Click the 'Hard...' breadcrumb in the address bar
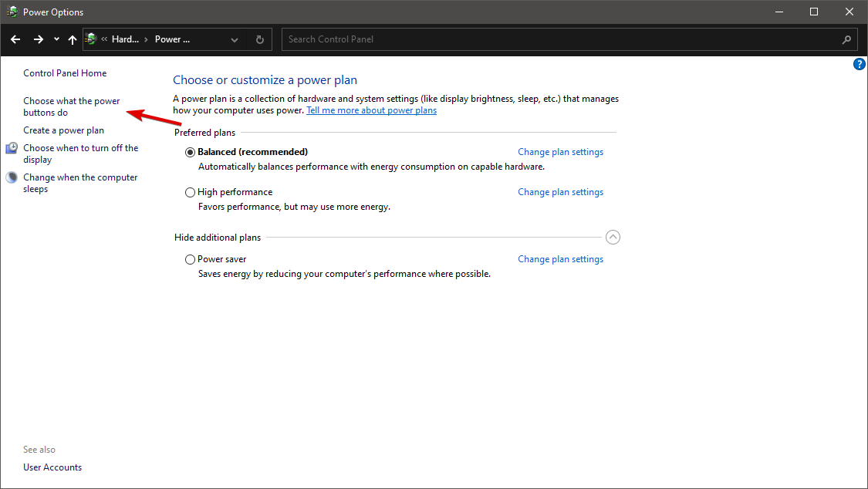 coord(125,39)
